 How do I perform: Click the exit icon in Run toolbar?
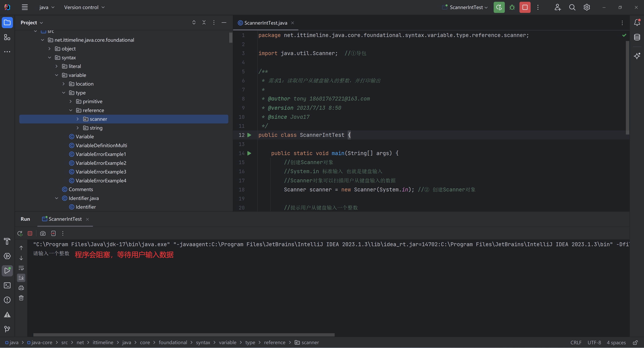pyautogui.click(x=53, y=233)
